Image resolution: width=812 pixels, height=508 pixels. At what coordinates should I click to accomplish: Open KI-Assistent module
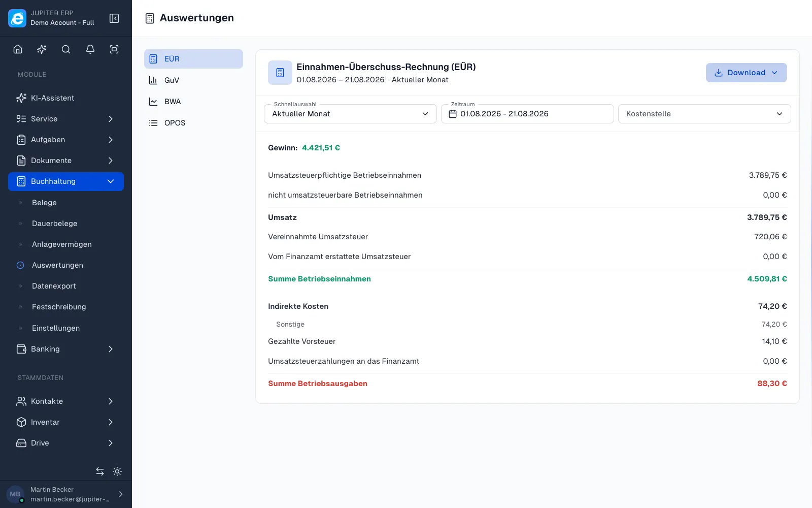tap(66, 98)
